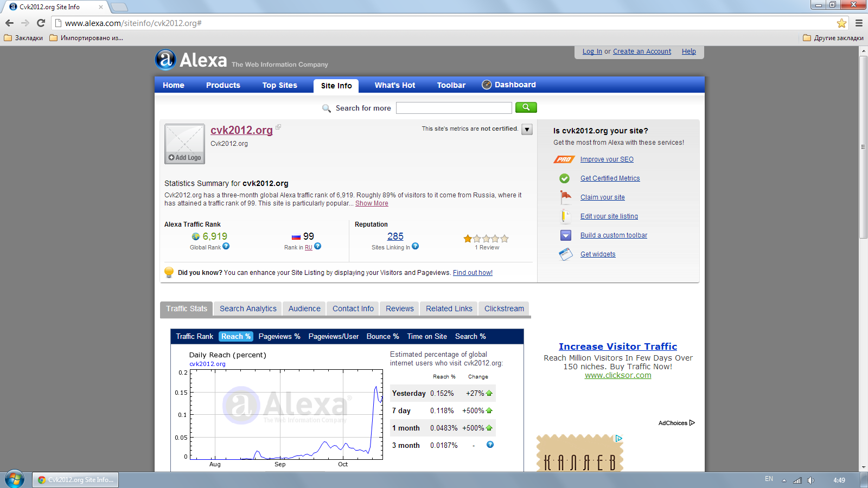The image size is (868, 488).
Task: Click the PRO Improve your SEO icon
Action: 564,159
